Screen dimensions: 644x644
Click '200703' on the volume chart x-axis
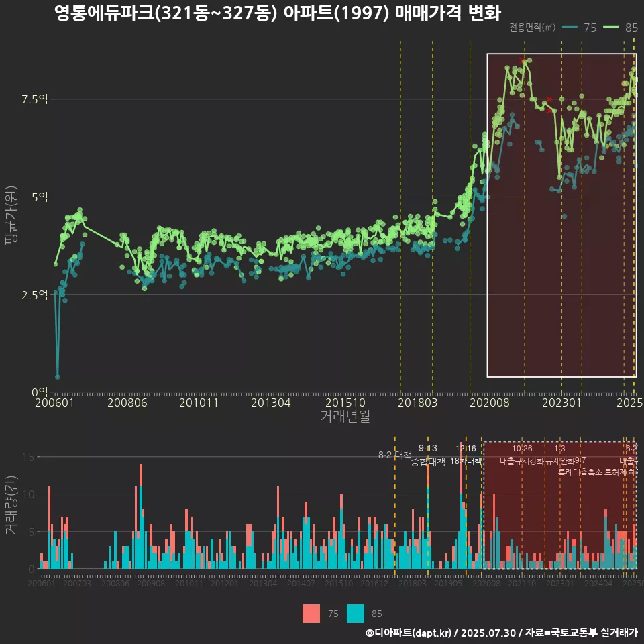click(76, 583)
